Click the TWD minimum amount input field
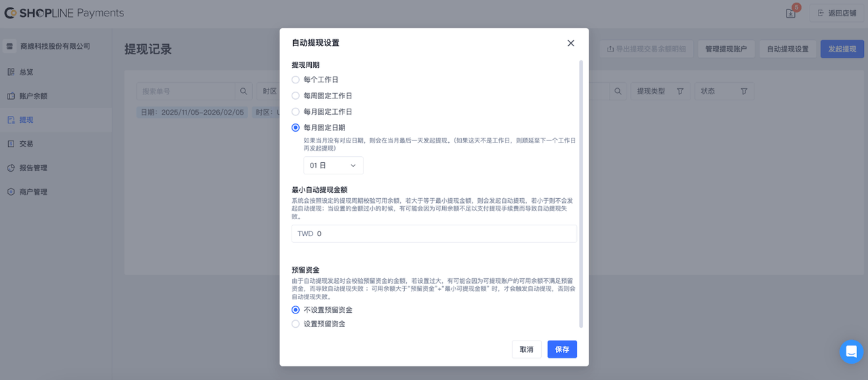This screenshot has width=868, height=380. [x=444, y=233]
